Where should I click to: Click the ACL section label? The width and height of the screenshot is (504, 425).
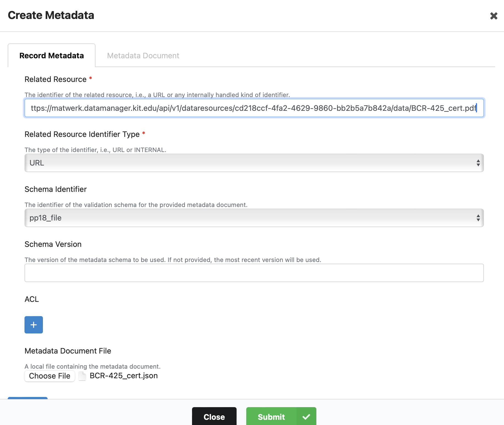coord(32,299)
